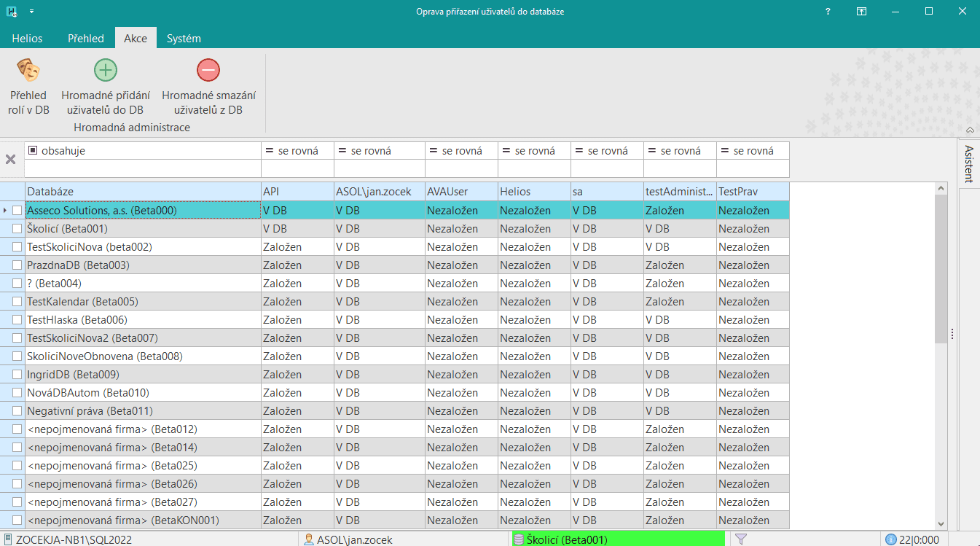
Task: Open 'se rovná' operator for API column
Action: click(297, 151)
